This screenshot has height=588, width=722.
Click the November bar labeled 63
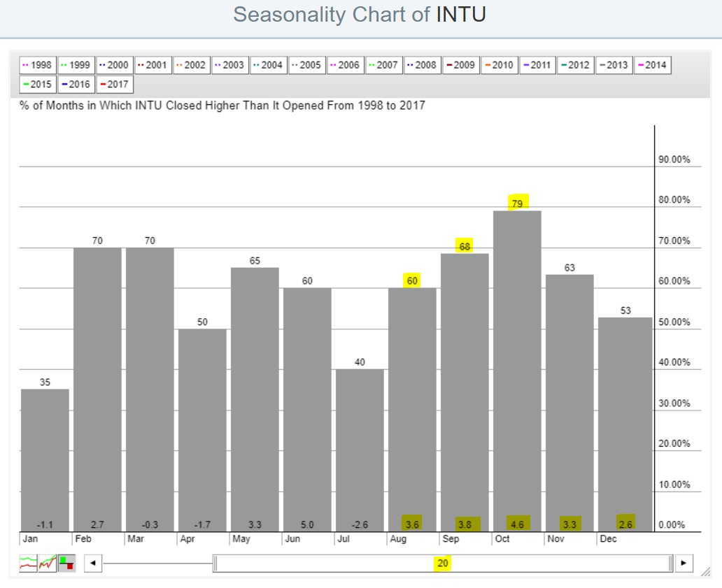coord(570,403)
